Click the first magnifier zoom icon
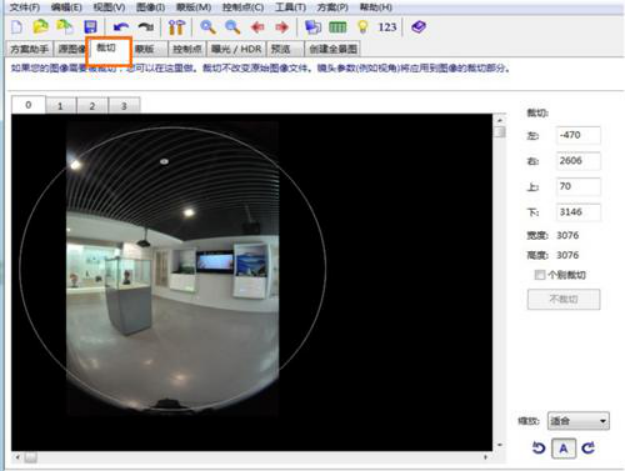 click(x=208, y=27)
